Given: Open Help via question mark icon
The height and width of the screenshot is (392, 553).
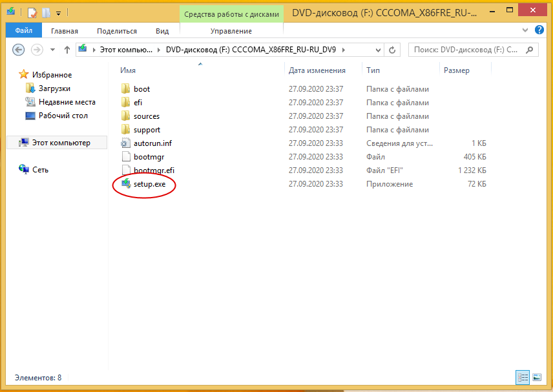Looking at the screenshot, I should (539, 30).
